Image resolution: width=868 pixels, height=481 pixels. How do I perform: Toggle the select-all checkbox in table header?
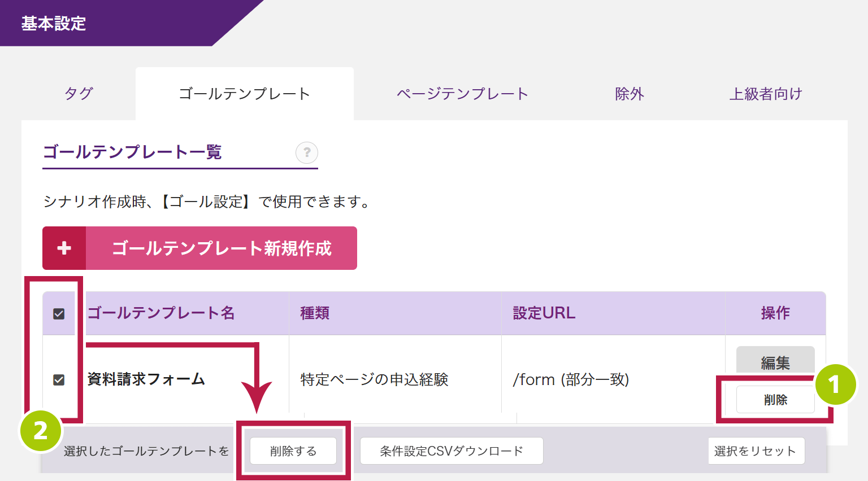(59, 314)
